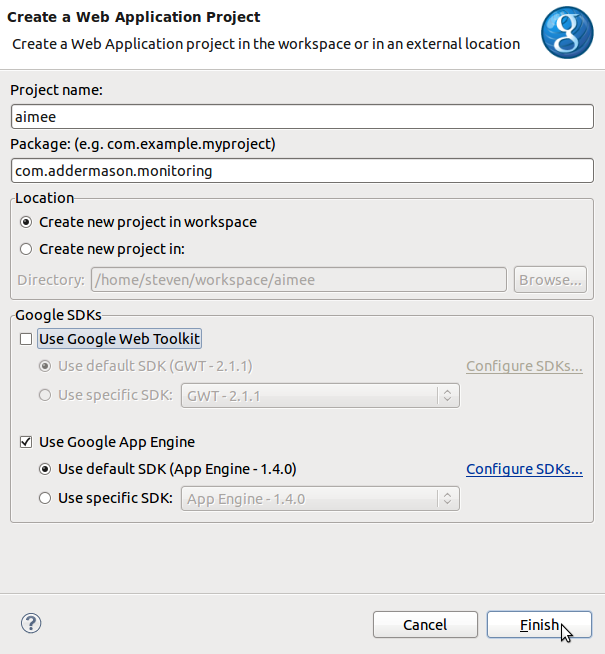The image size is (605, 654).
Task: Click the Google SDKs group title
Action: click(x=58, y=315)
